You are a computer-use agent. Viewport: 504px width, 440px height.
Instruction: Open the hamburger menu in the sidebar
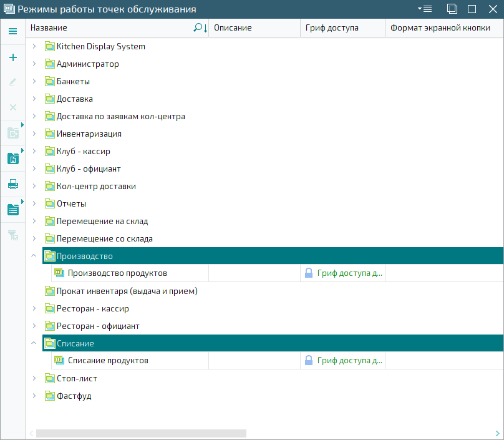13,31
